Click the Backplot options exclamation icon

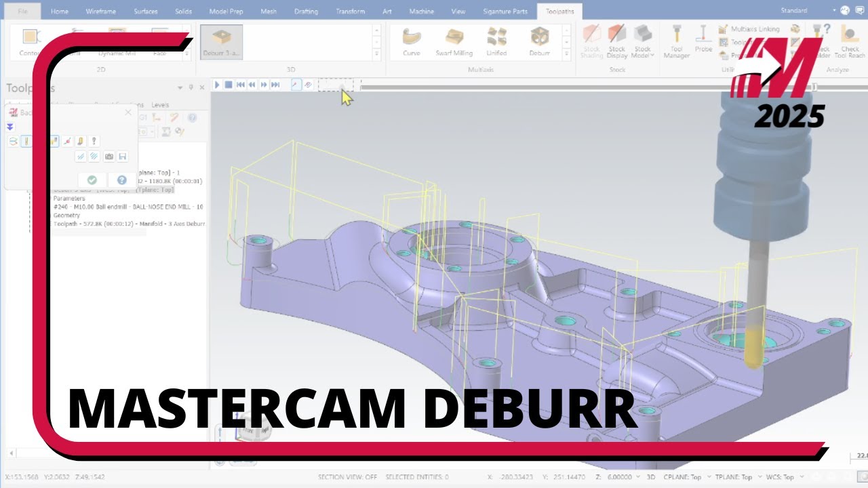[94, 141]
